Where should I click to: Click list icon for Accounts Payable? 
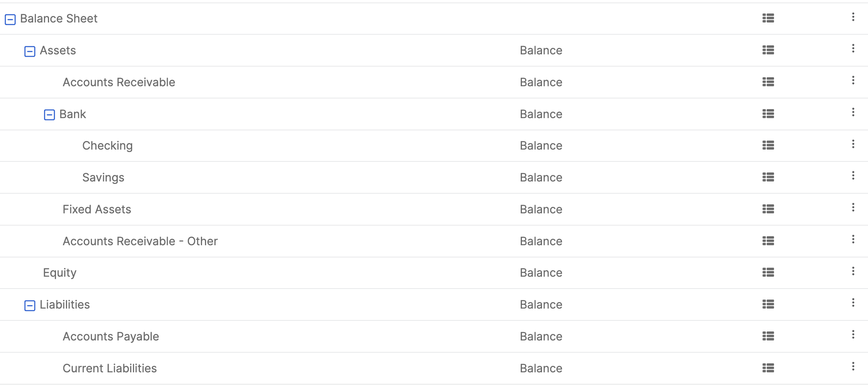[768, 336]
